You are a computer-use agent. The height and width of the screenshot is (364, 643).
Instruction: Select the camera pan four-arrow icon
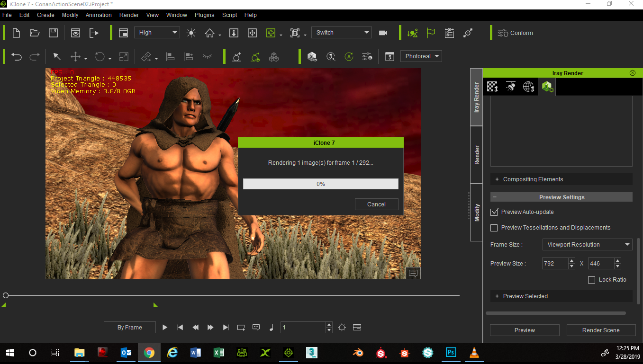tap(253, 33)
